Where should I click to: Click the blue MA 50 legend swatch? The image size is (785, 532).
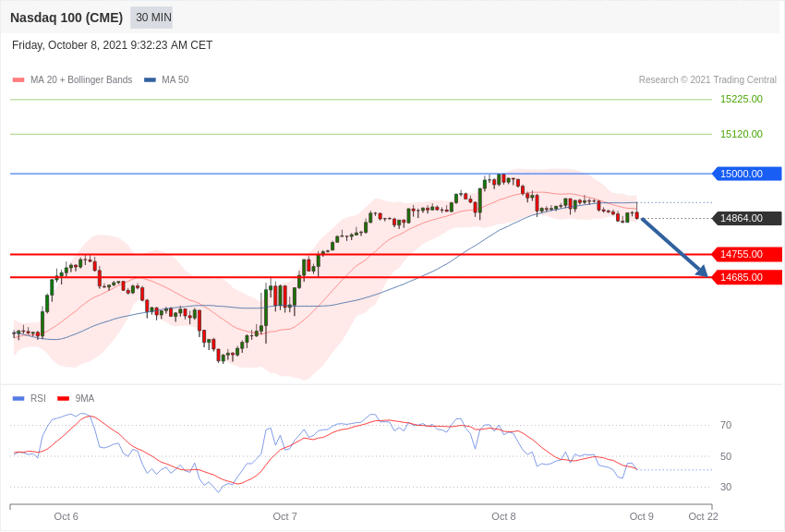tap(150, 80)
